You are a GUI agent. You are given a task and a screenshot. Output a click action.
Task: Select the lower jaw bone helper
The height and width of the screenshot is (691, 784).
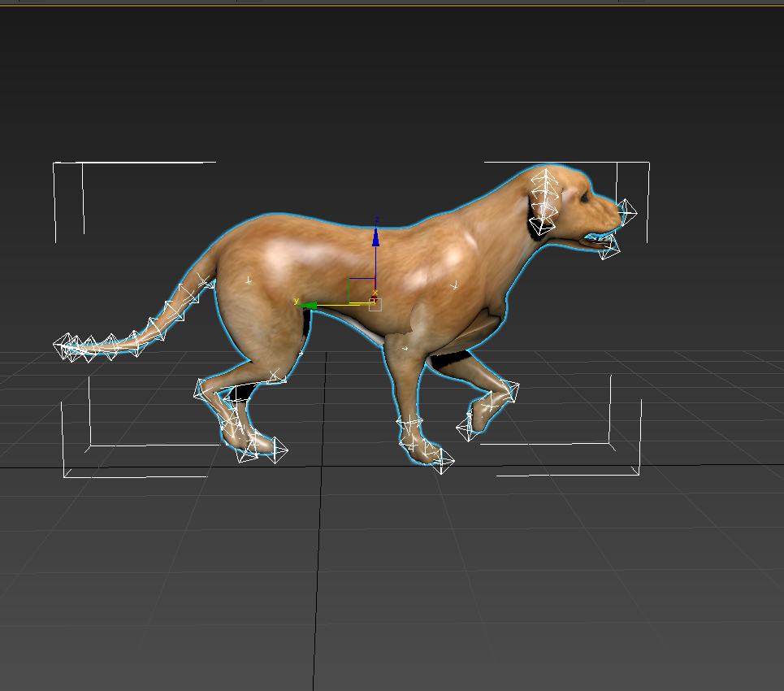click(x=606, y=246)
